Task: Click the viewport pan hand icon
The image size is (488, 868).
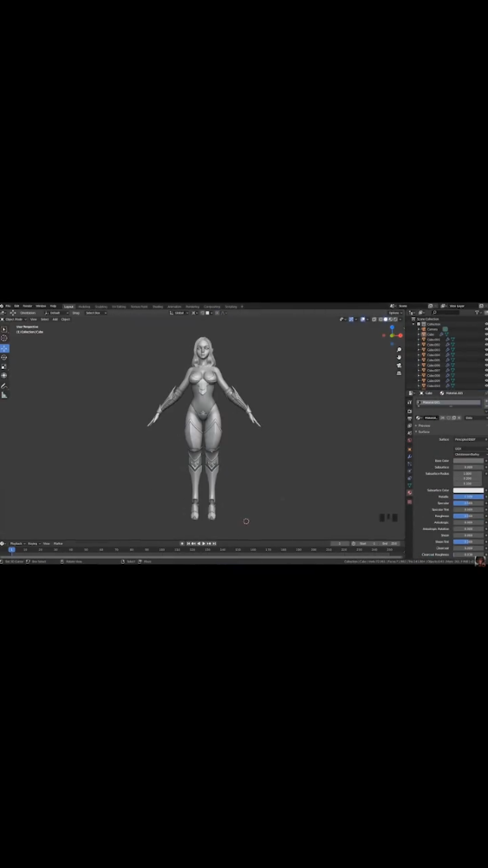Action: (x=399, y=358)
